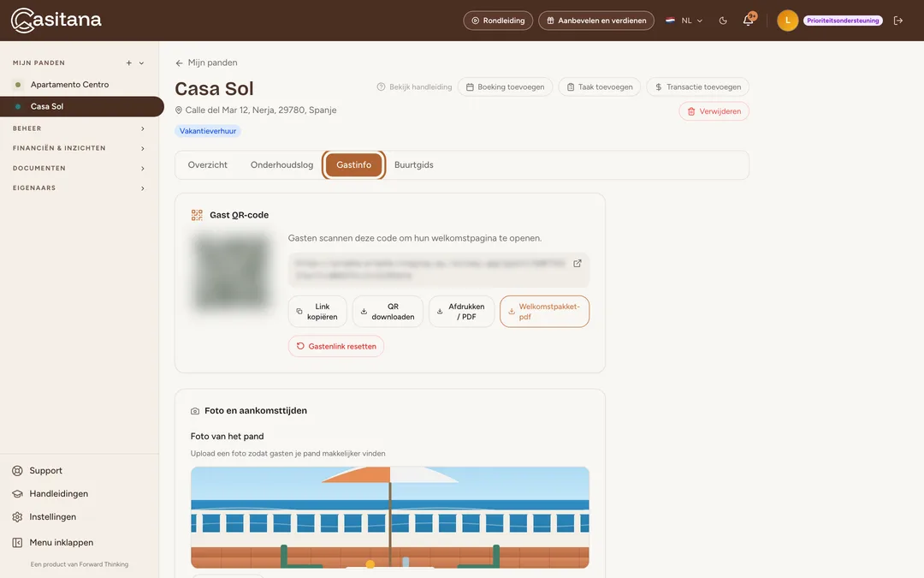
Task: Select Casa Sol in sidebar
Action: click(81, 107)
